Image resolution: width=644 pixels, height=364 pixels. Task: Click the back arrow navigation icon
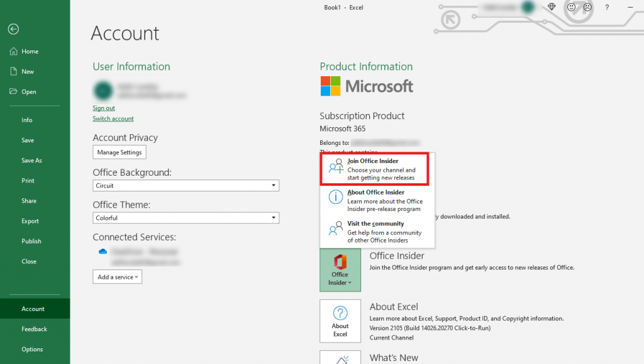coord(13,29)
